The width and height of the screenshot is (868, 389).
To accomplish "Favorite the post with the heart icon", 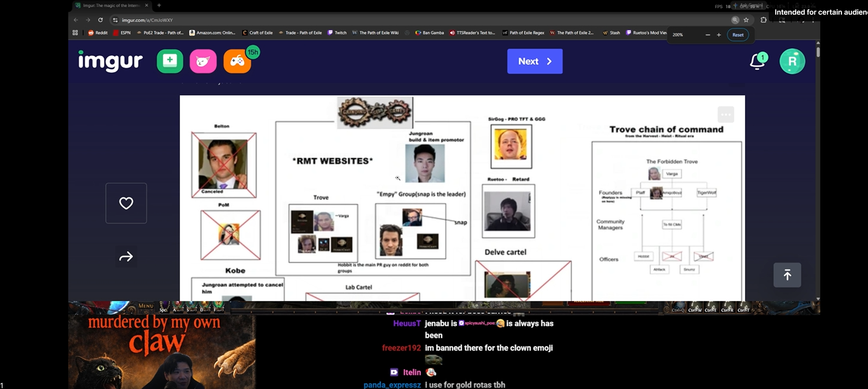I will click(x=126, y=203).
